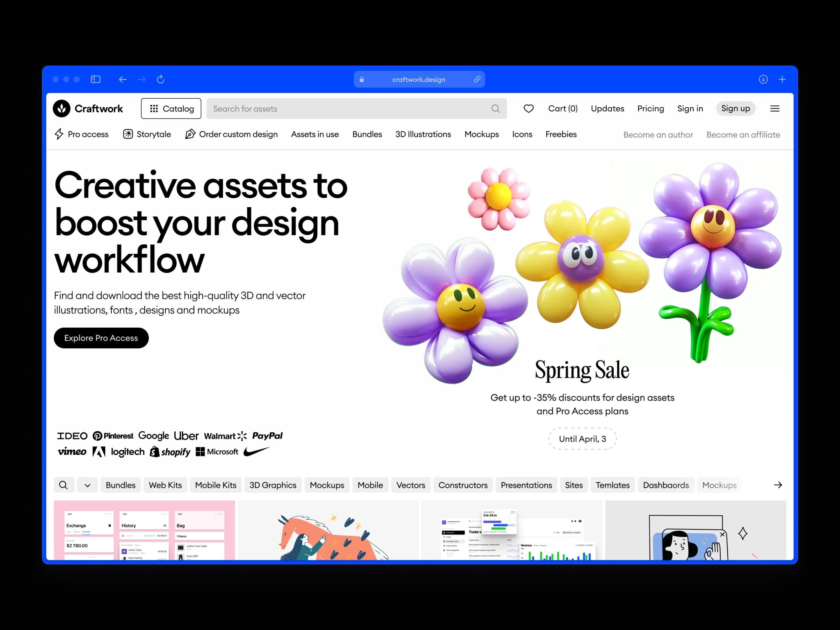Screen dimensions: 840x630
Task: Open a new tab with plus icon
Action: (782, 79)
